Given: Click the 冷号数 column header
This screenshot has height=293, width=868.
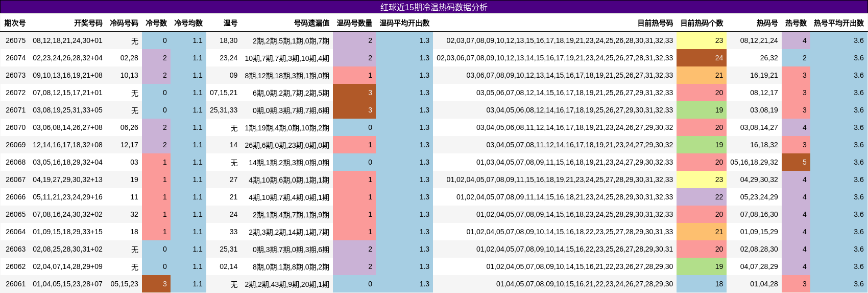Looking at the screenshot, I should click(156, 23).
